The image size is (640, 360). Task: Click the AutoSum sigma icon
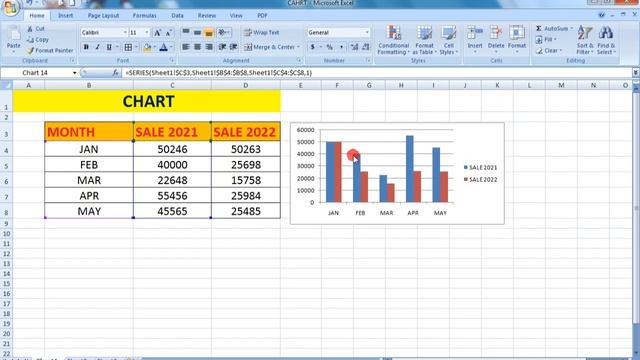(539, 29)
